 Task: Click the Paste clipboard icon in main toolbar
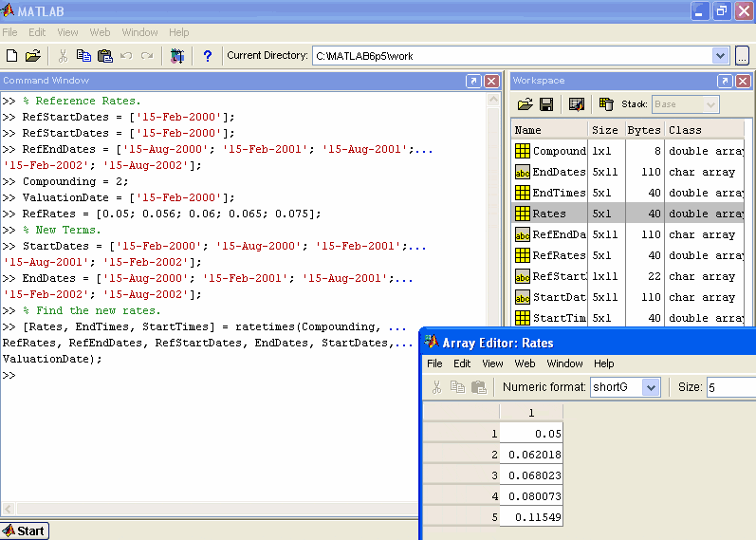[x=105, y=56]
